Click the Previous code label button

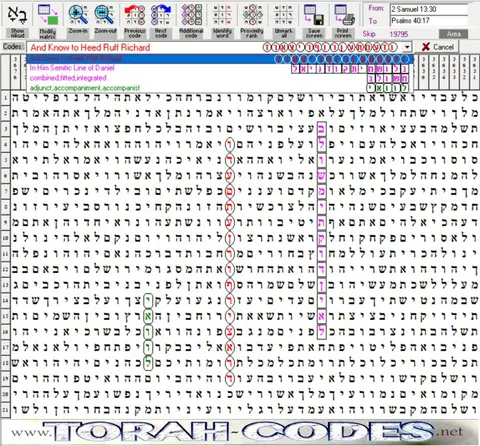(x=135, y=33)
